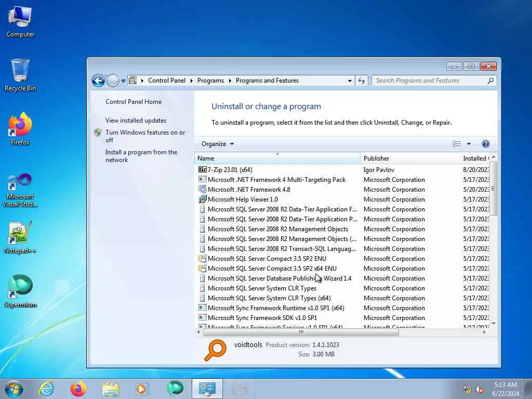Expand the address bar history dropdown

(x=350, y=81)
